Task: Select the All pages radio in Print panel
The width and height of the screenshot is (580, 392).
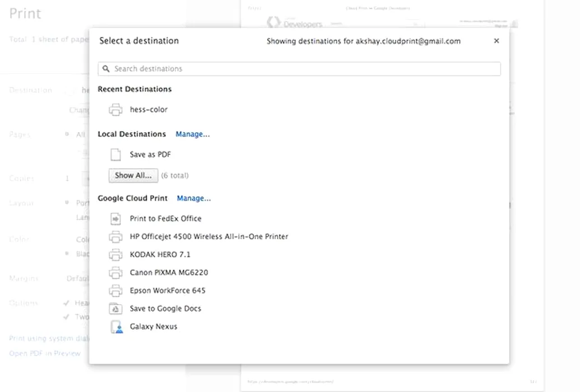Action: [x=67, y=134]
